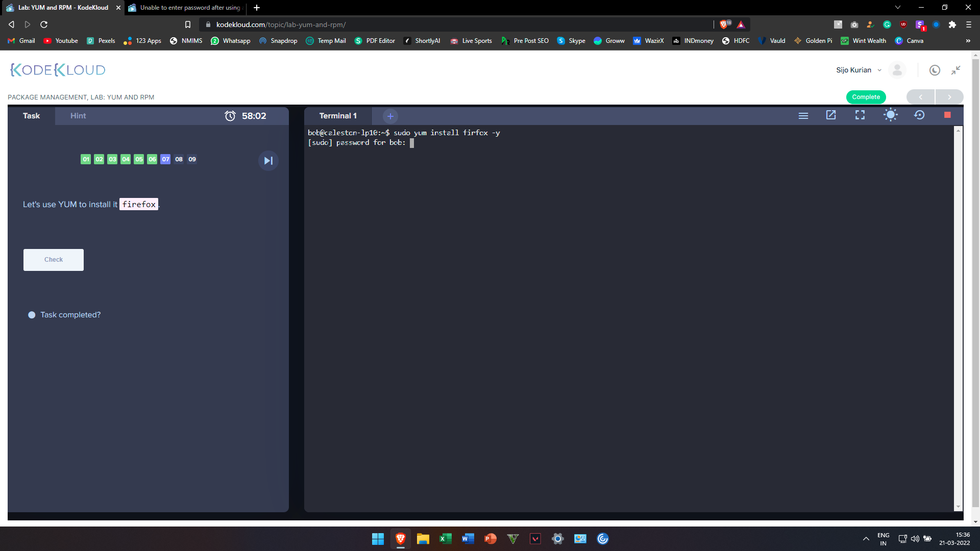Mark the task as completed
The image size is (980, 551).
[x=32, y=315]
